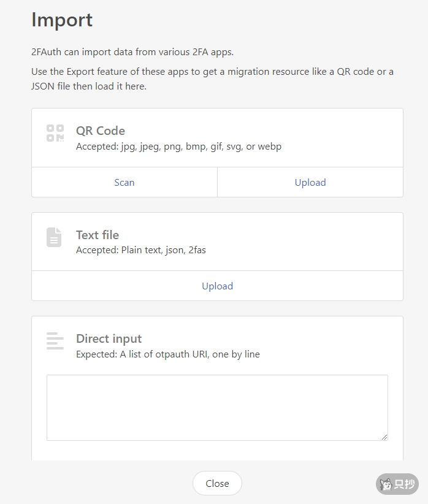Click the QR Code section title
This screenshot has width=428, height=504.
[101, 131]
